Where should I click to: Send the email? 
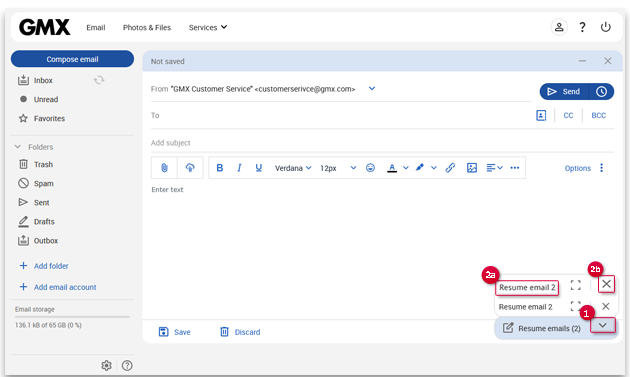[x=564, y=92]
